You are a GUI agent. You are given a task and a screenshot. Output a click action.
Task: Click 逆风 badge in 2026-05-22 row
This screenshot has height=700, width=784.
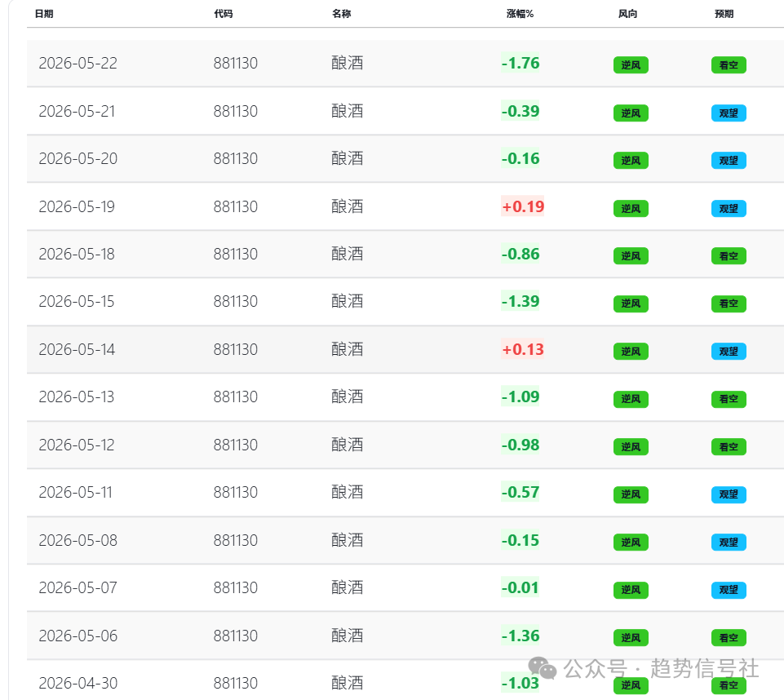pos(631,65)
